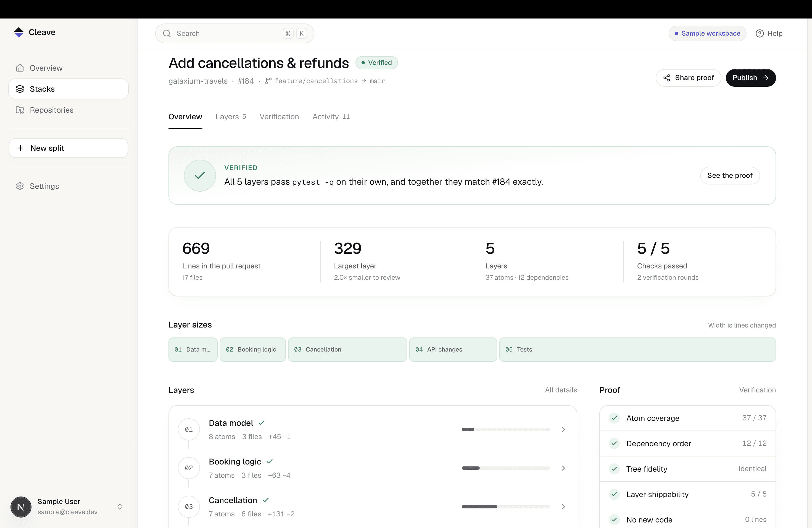Go to Stacks in the sidebar

[68, 89]
